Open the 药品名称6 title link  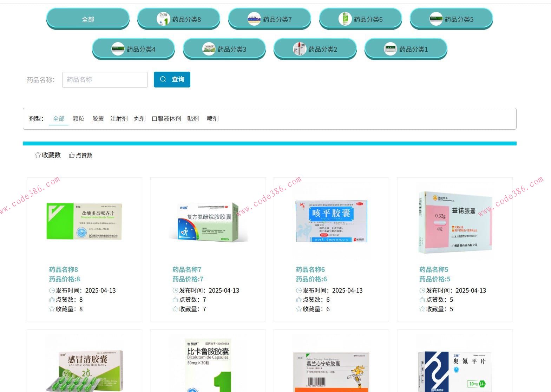pyautogui.click(x=310, y=269)
